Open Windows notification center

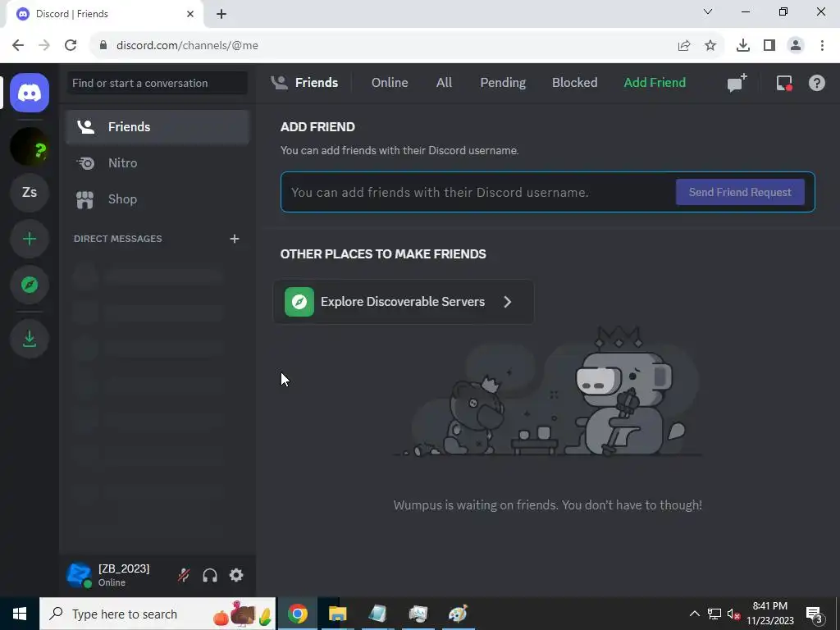(815, 614)
